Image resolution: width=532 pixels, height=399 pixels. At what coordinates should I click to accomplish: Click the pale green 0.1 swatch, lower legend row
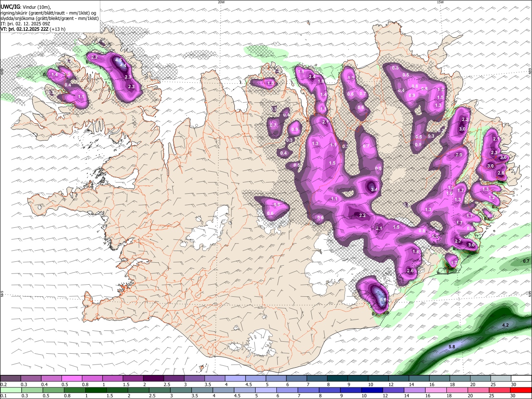tap(10, 390)
